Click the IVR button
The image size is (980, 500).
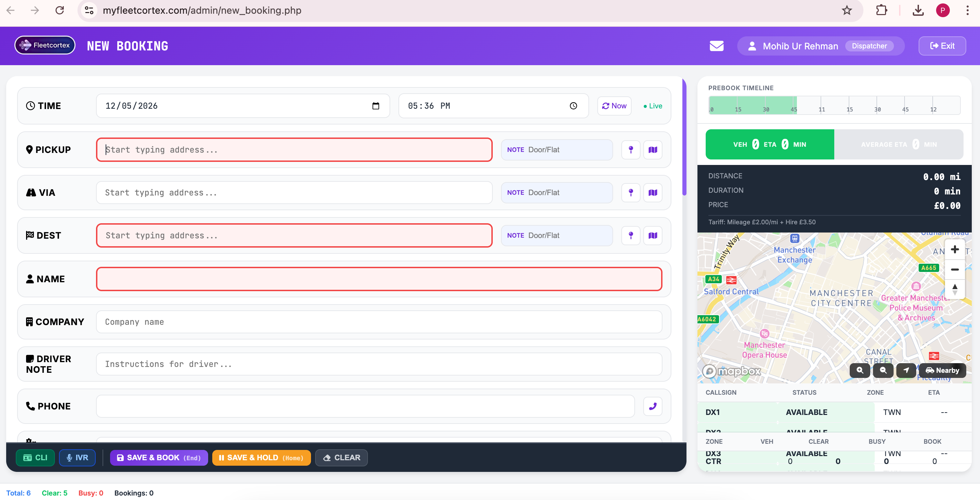(77, 458)
